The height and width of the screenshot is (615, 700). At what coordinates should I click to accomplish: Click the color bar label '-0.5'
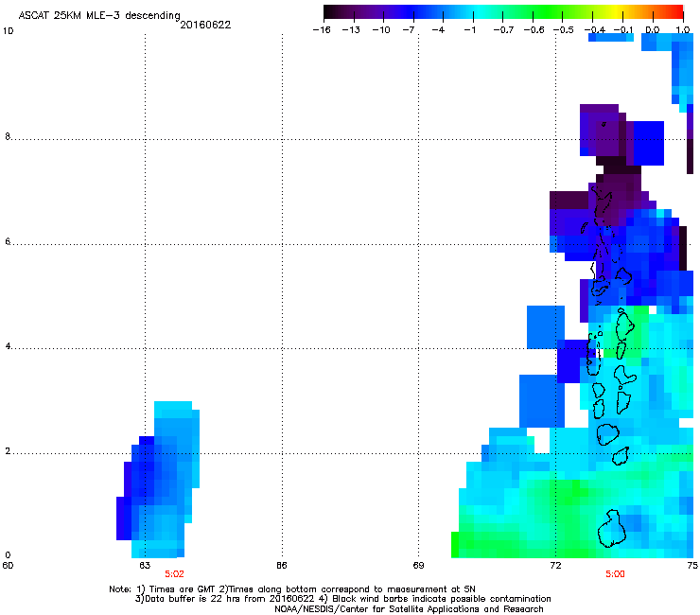[564, 30]
